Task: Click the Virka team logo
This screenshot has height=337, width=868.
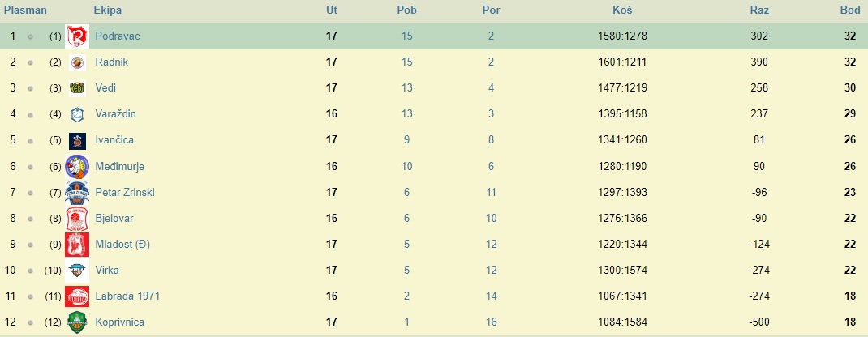Action: (x=76, y=270)
